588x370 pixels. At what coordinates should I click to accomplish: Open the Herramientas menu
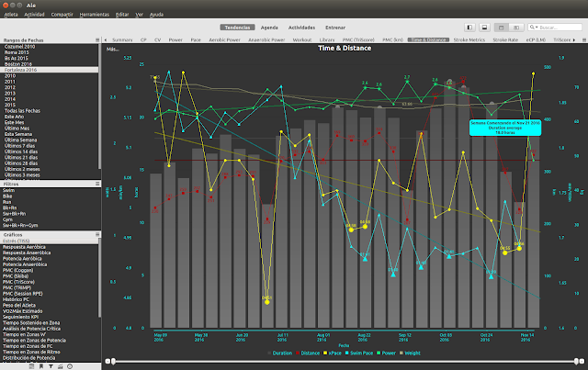pyautogui.click(x=94, y=15)
